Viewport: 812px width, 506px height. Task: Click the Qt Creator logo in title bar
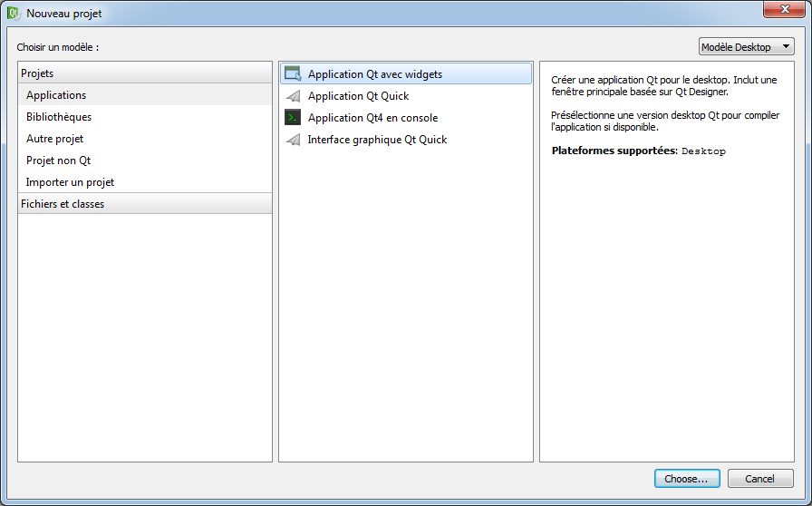(x=14, y=13)
